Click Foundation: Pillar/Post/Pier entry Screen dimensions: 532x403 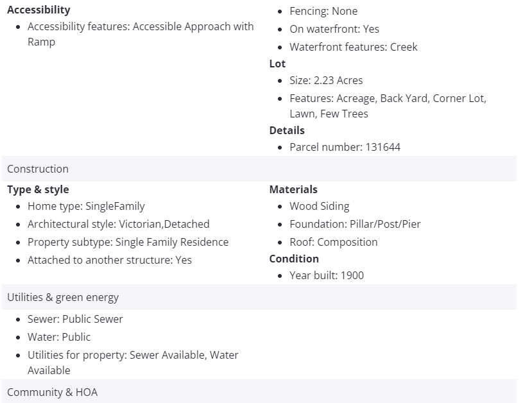tap(355, 224)
